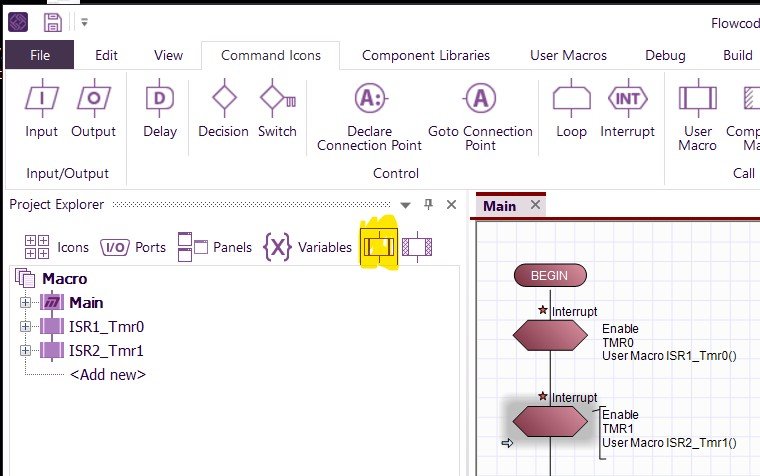Click the Flowcode application logo icon

click(x=18, y=22)
